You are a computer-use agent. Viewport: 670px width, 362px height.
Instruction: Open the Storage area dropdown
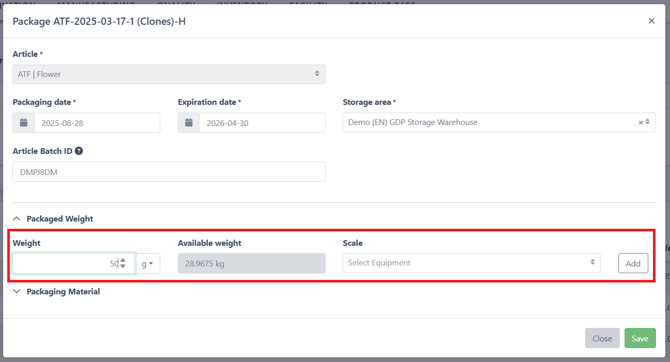tap(499, 122)
